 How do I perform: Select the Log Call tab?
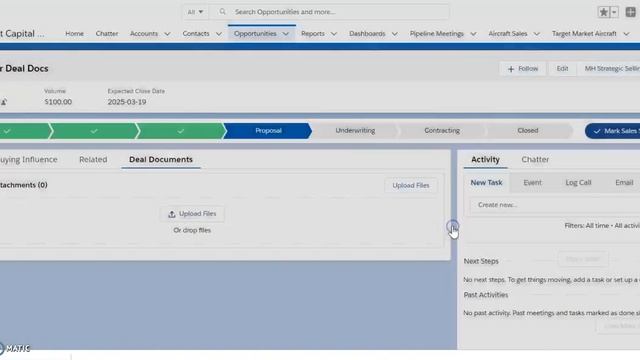(578, 182)
